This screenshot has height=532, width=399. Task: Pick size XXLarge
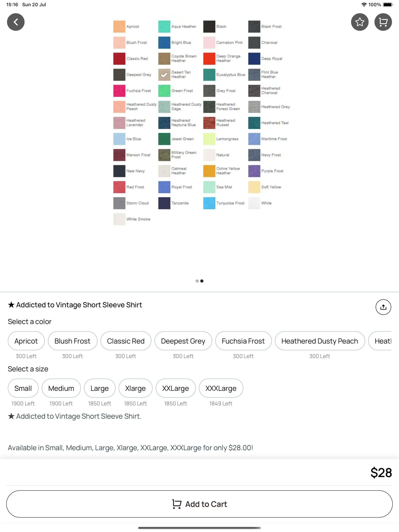pyautogui.click(x=176, y=388)
